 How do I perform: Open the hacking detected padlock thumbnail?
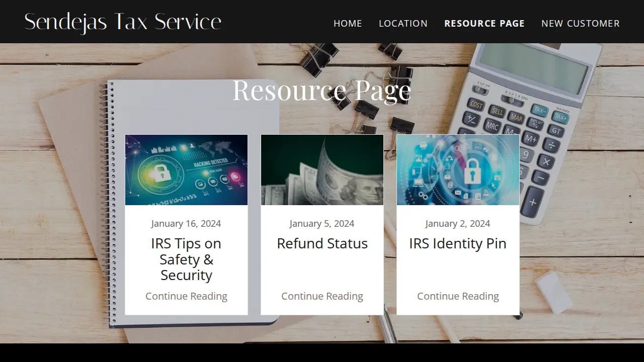click(x=186, y=170)
